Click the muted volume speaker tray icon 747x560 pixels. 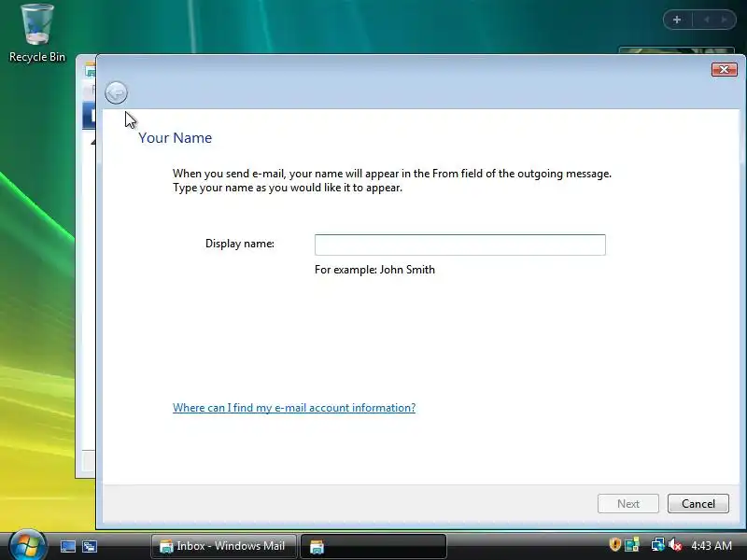(x=675, y=544)
